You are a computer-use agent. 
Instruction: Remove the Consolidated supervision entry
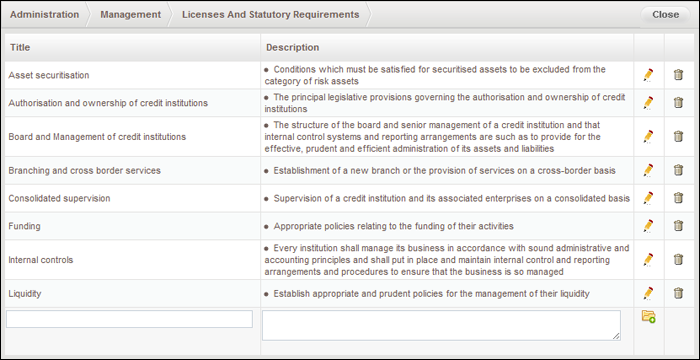678,198
